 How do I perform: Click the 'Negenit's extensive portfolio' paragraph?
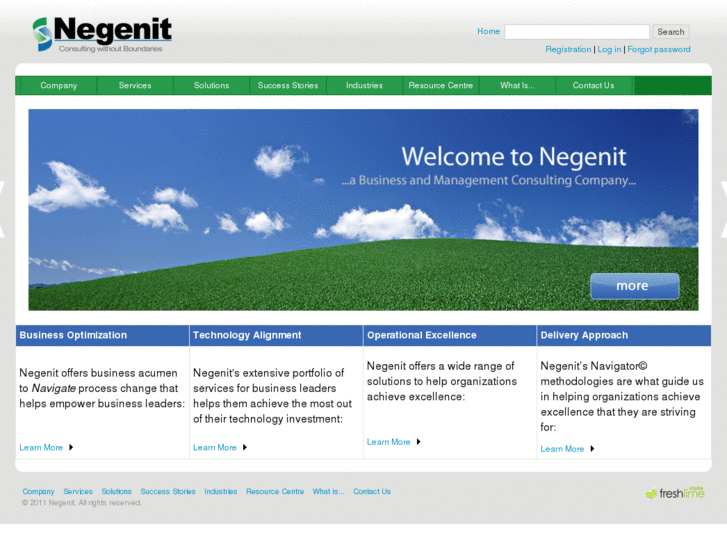click(x=273, y=396)
